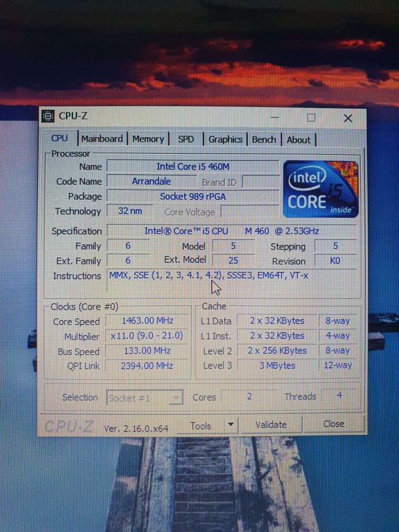Minimize the CPU-Z window
This screenshot has width=399, height=532.
point(275,117)
